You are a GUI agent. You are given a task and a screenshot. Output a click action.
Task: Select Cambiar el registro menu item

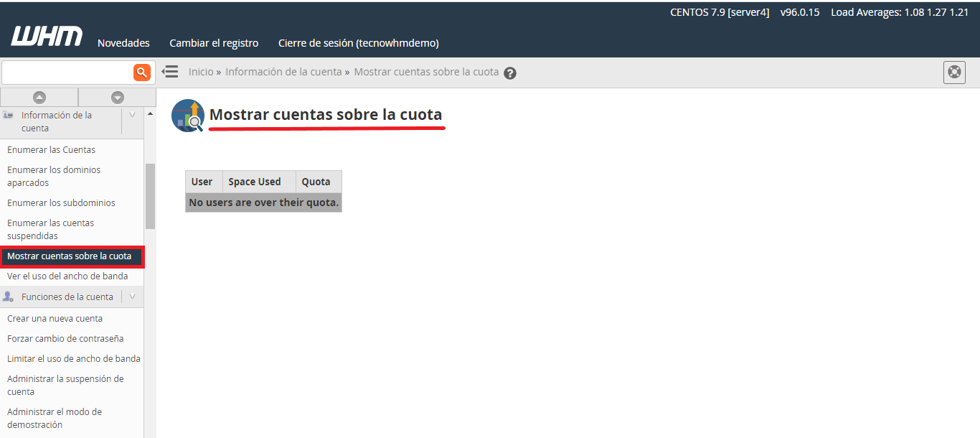[x=214, y=43]
